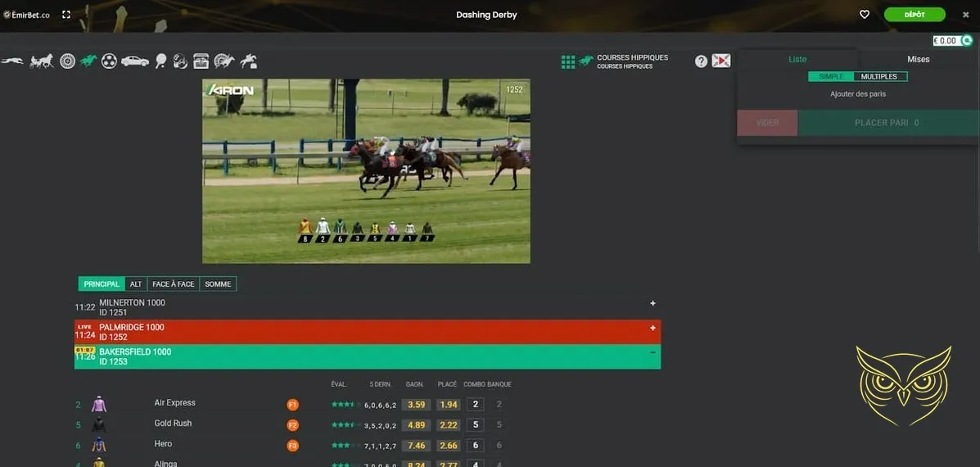This screenshot has width=980, height=467.
Task: Click the EmirBet.co logo
Action: (26, 15)
